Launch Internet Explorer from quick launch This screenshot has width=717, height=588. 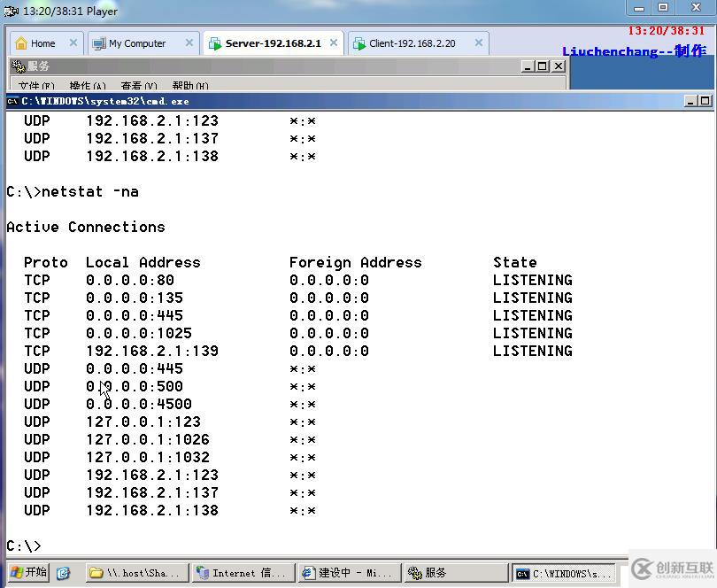pyautogui.click(x=63, y=572)
